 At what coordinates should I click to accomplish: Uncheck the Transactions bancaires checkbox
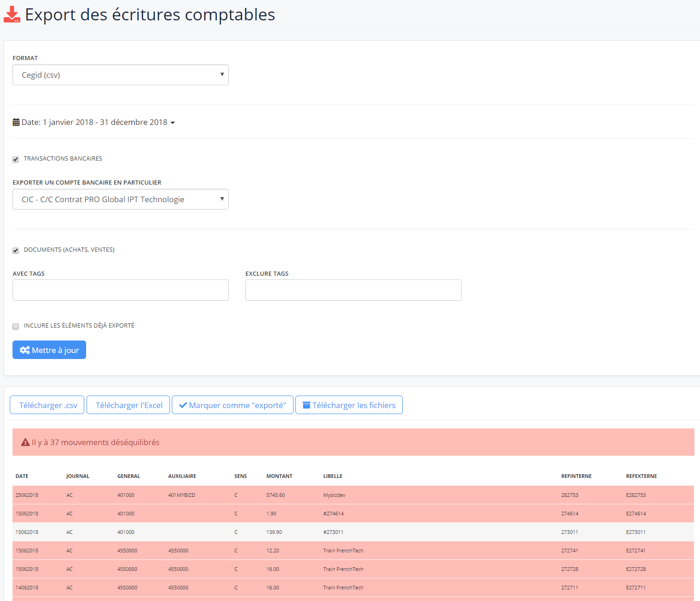point(16,159)
